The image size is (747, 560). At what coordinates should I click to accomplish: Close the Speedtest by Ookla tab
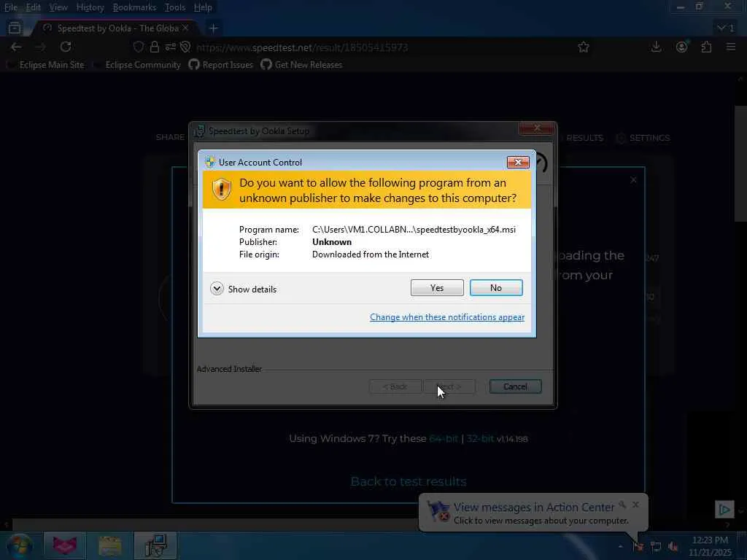point(186,28)
